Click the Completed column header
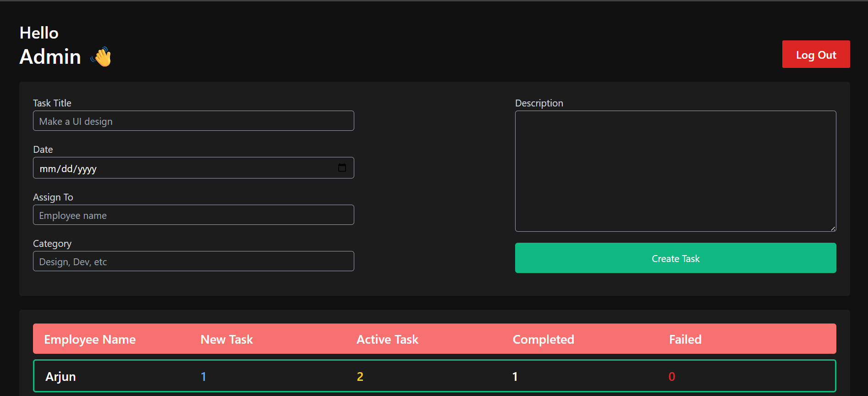This screenshot has width=868, height=396. tap(544, 340)
